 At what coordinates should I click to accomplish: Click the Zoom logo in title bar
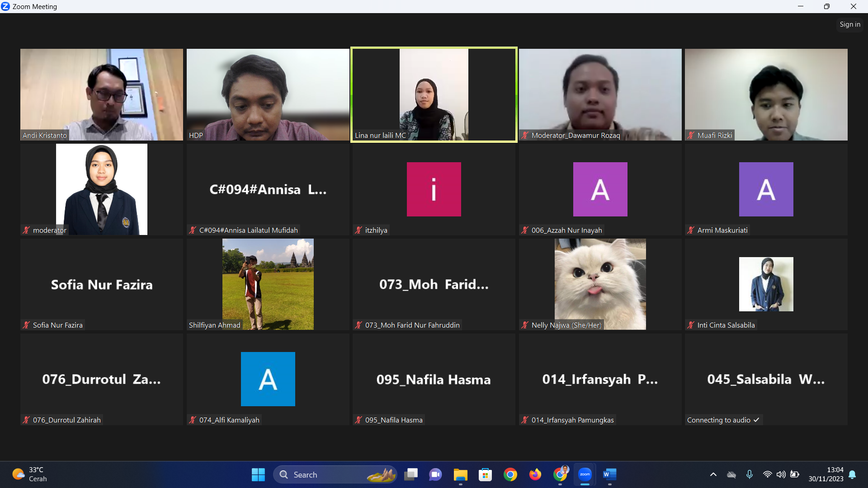click(x=5, y=6)
